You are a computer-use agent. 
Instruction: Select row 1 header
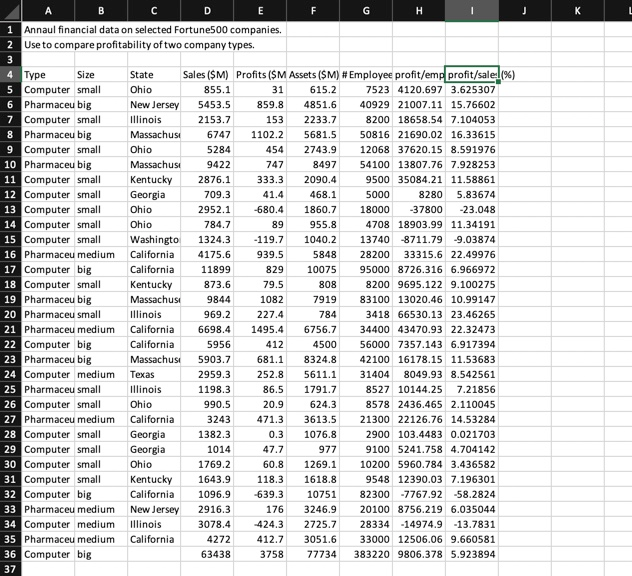(10, 30)
